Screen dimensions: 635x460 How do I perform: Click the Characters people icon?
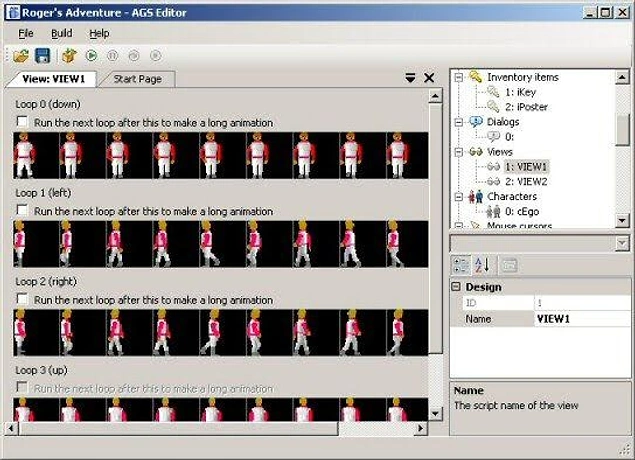tap(476, 196)
